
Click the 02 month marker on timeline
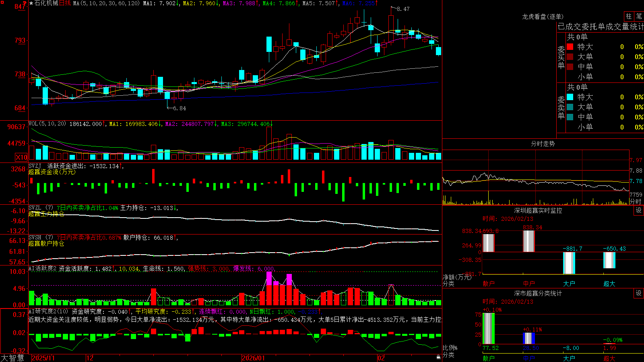381,358
